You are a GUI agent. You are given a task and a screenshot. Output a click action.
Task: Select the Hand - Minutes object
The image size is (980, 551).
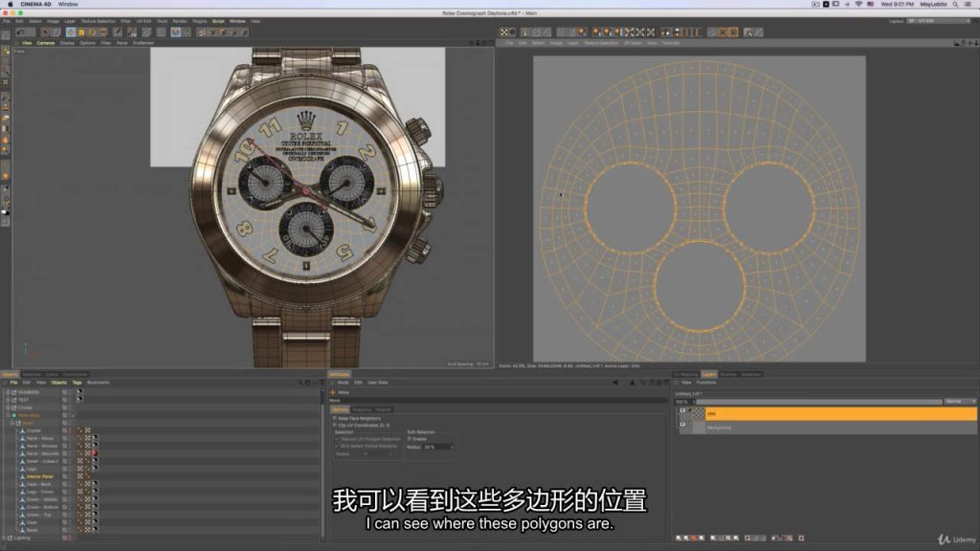pos(41,446)
